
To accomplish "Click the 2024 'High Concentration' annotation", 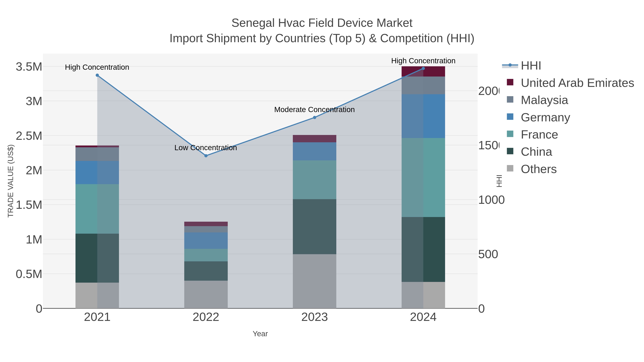I will [423, 61].
